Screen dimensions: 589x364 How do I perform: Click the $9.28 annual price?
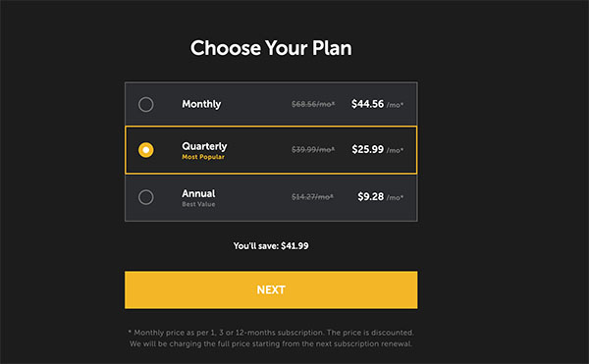click(371, 196)
